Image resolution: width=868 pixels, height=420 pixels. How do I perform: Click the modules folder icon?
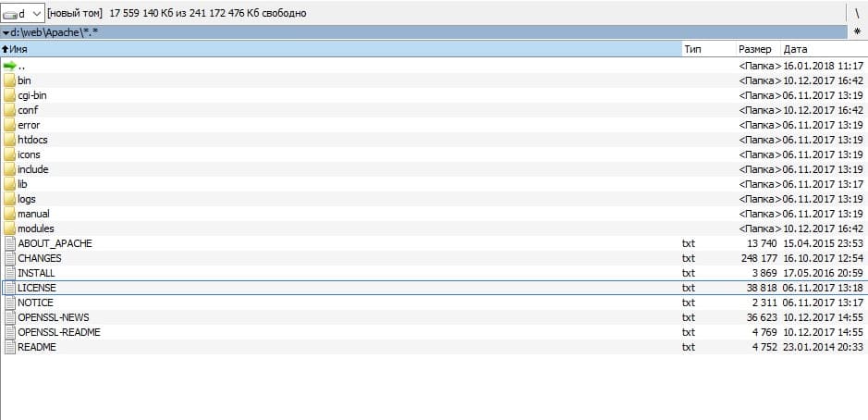(x=9, y=229)
